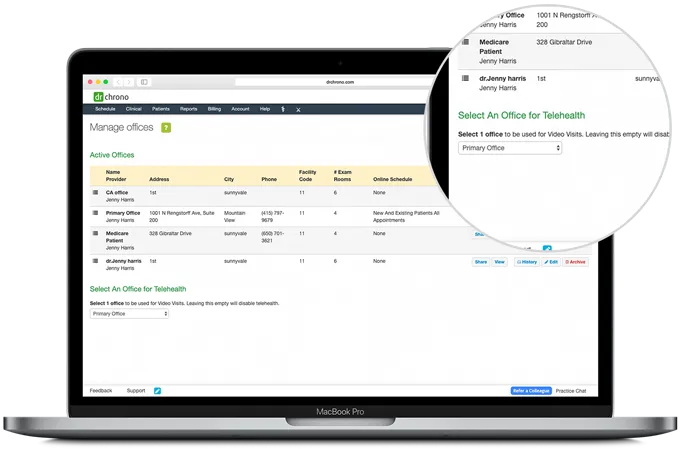Click the Feedback link
The height and width of the screenshot is (449, 680).
click(x=101, y=390)
